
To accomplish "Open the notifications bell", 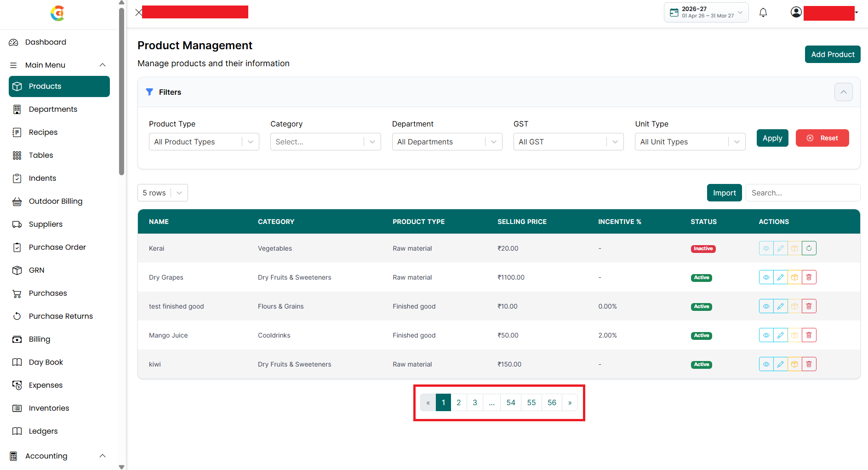I will pos(763,12).
